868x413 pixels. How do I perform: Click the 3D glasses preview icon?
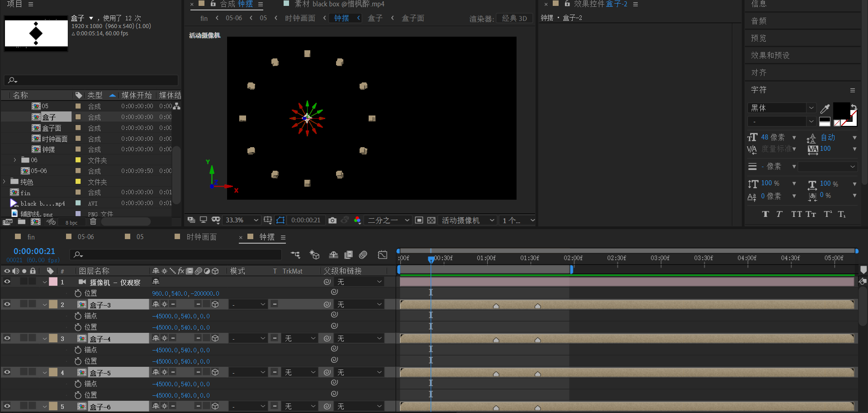click(x=216, y=220)
